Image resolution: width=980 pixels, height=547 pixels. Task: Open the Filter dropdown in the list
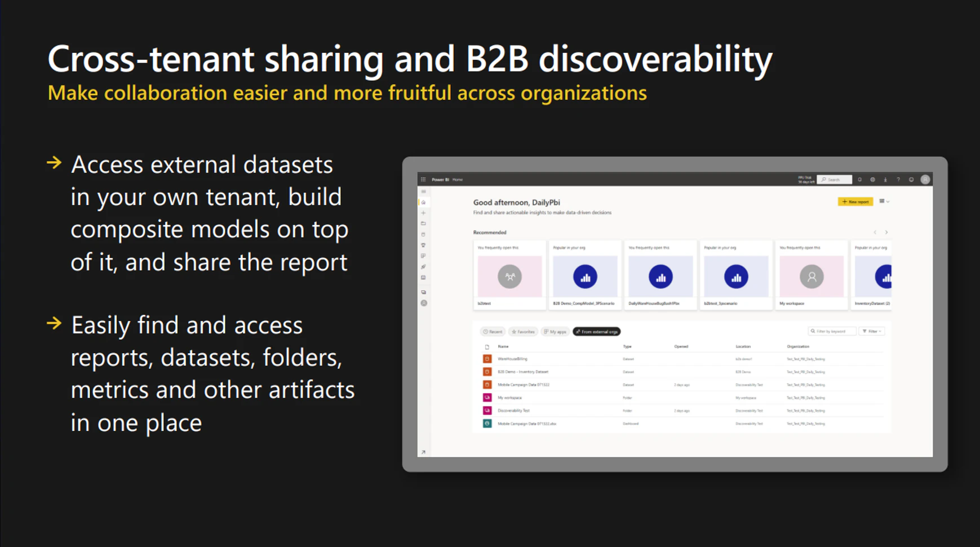[x=872, y=331]
